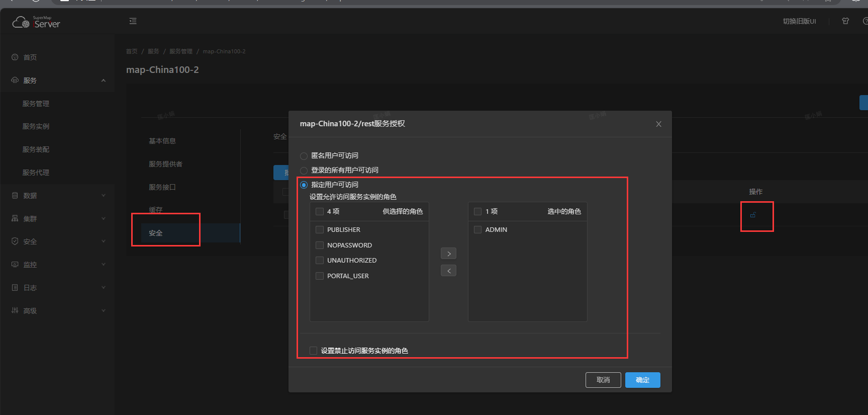868x415 pixels.
Task: Collapse the 服务 sidebar section
Action: [104, 80]
